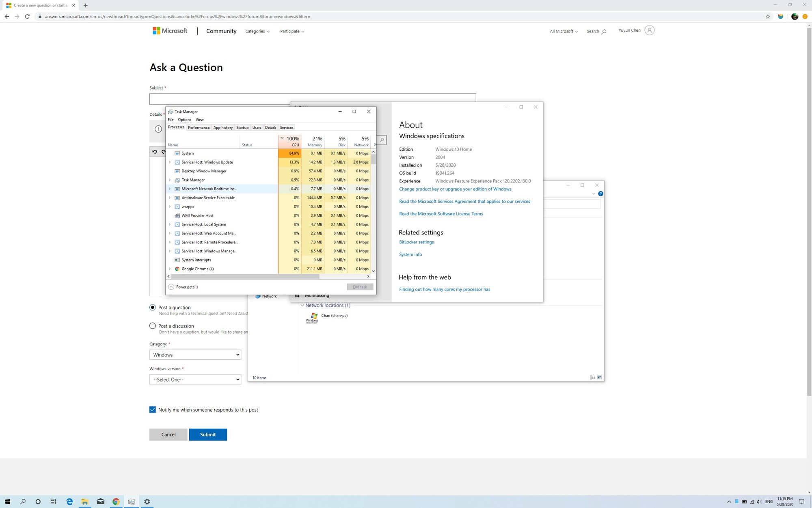Image resolution: width=812 pixels, height=508 pixels.
Task: Sort processes by the Memory column
Action: click(x=313, y=141)
